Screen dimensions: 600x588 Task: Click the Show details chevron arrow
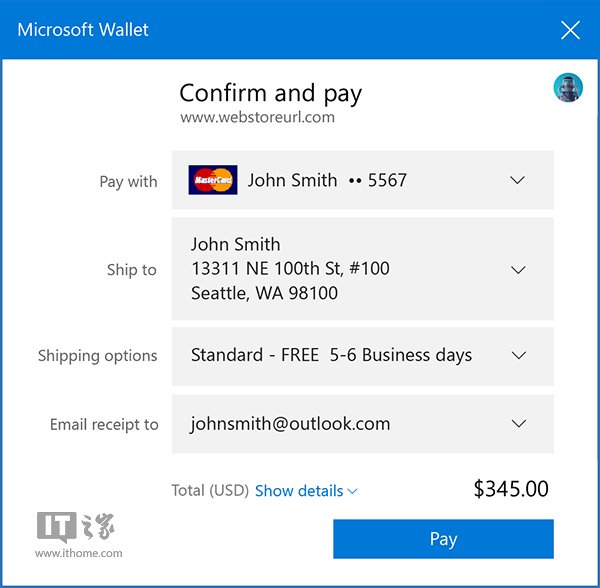[352, 491]
